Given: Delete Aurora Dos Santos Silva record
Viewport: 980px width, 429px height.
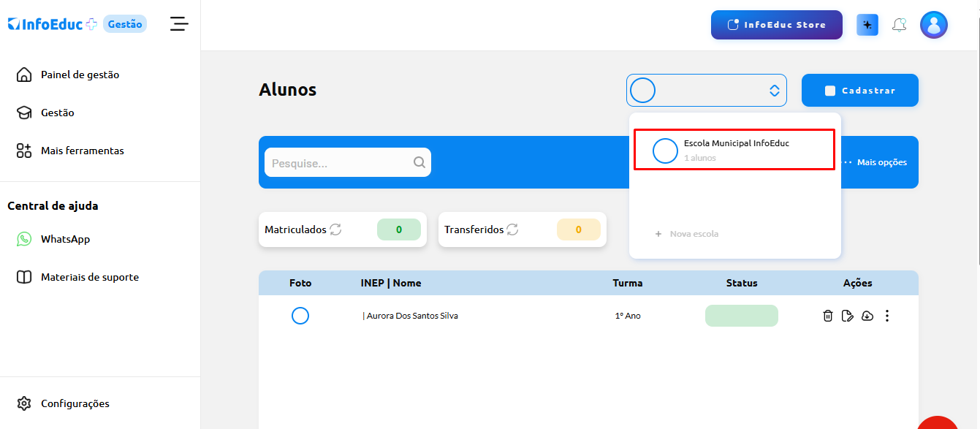Looking at the screenshot, I should [828, 316].
